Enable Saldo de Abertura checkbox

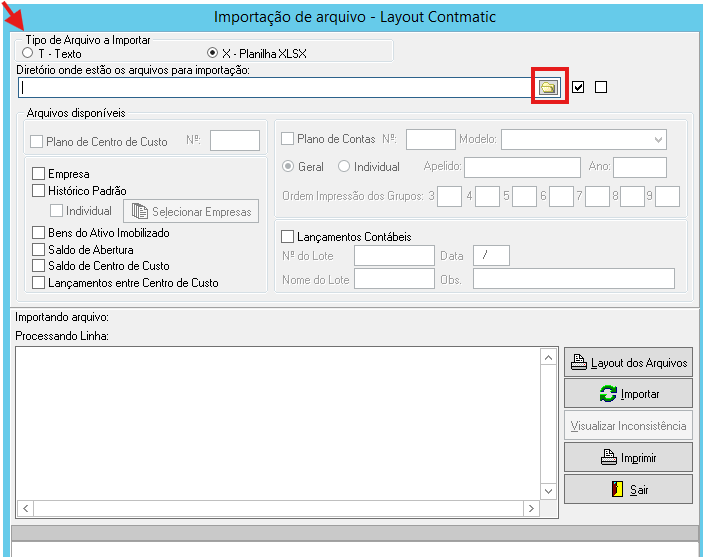[x=39, y=249]
